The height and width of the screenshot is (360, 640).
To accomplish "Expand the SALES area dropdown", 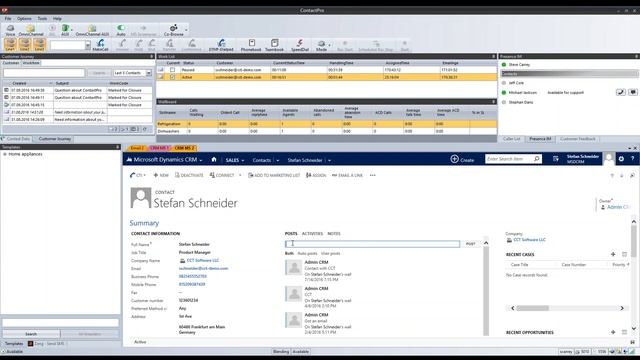I will [242, 160].
